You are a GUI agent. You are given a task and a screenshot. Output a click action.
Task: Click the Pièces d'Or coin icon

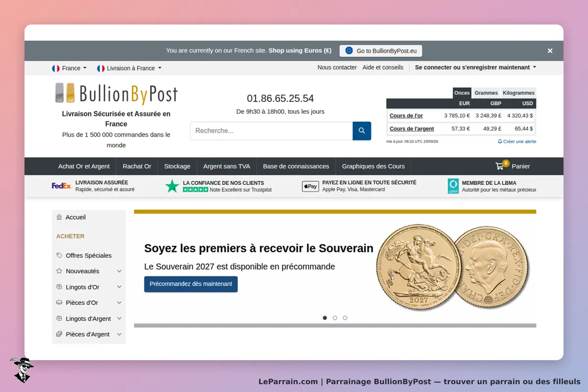pos(59,302)
